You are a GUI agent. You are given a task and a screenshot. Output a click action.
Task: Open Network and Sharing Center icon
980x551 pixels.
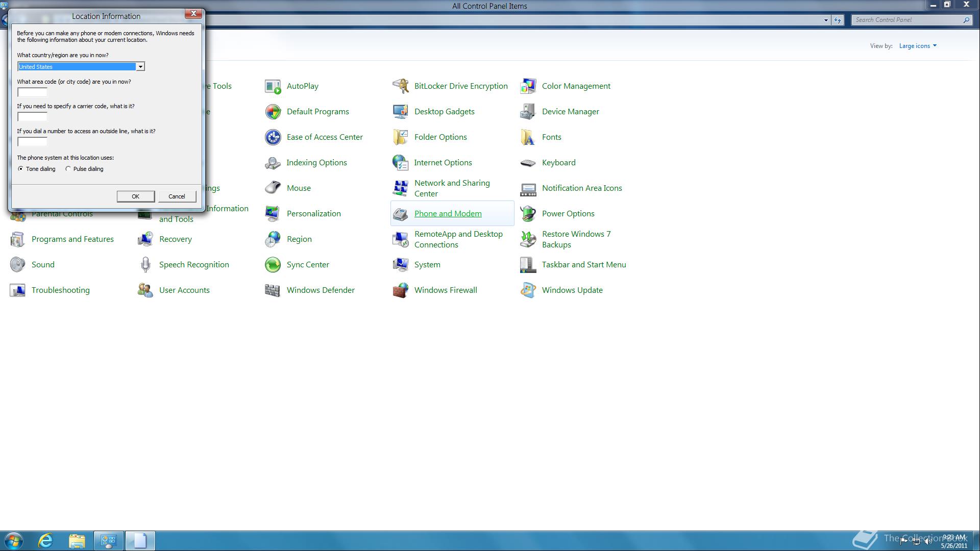click(401, 188)
